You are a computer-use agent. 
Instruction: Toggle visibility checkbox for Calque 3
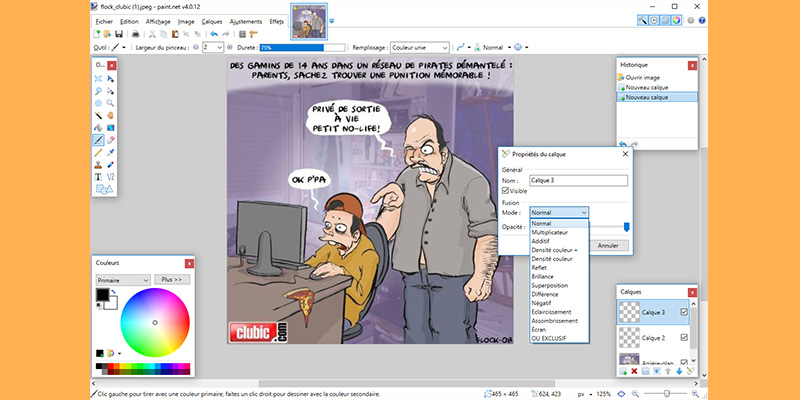[684, 312]
